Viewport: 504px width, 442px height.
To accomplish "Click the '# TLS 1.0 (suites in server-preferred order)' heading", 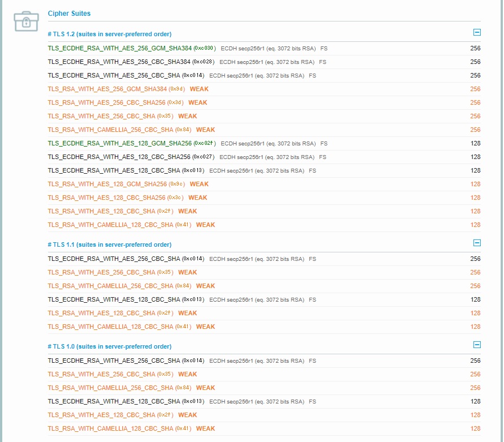I will [x=110, y=346].
